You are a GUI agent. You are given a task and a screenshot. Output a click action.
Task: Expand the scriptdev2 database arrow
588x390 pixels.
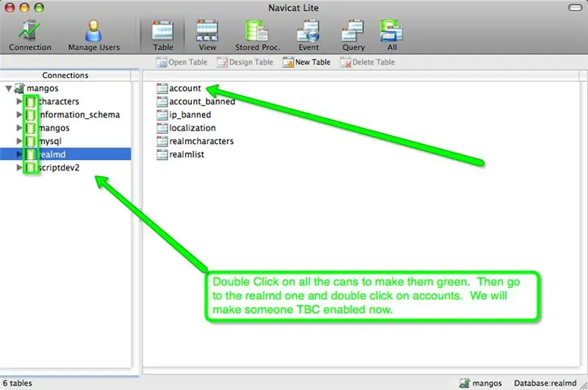click(x=19, y=167)
